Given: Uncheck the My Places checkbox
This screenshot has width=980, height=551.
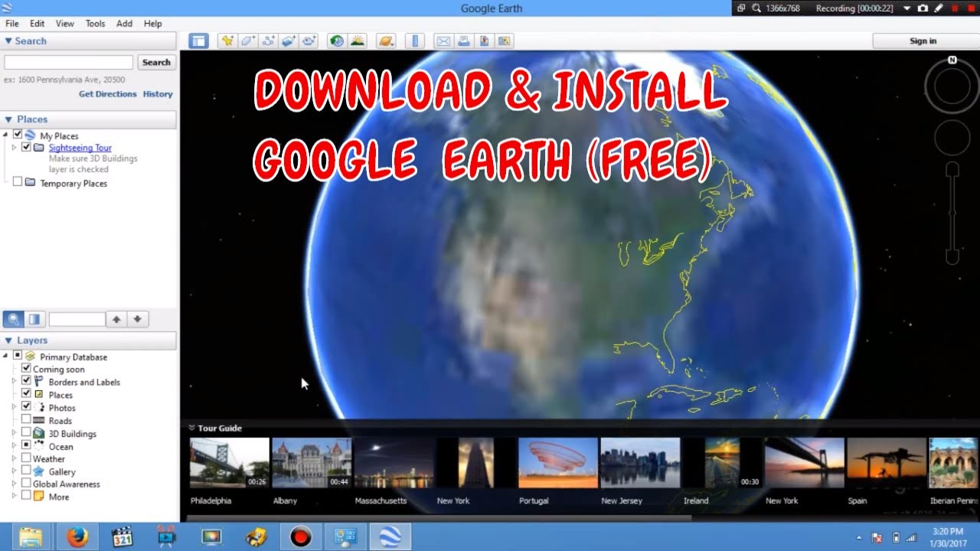Looking at the screenshot, I should (x=18, y=135).
